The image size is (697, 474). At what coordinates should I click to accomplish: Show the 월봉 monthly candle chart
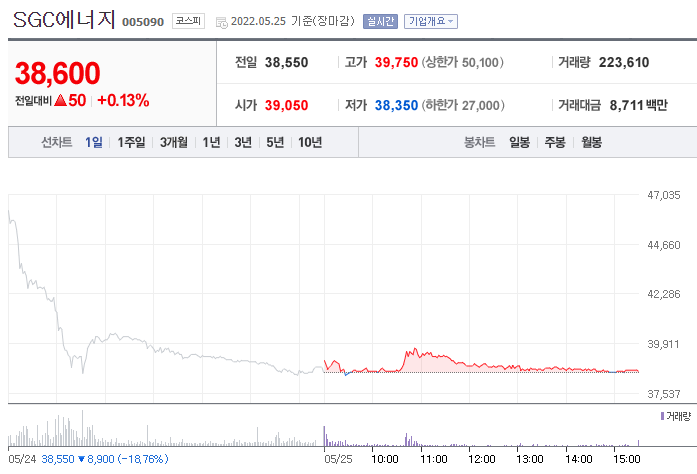click(592, 142)
